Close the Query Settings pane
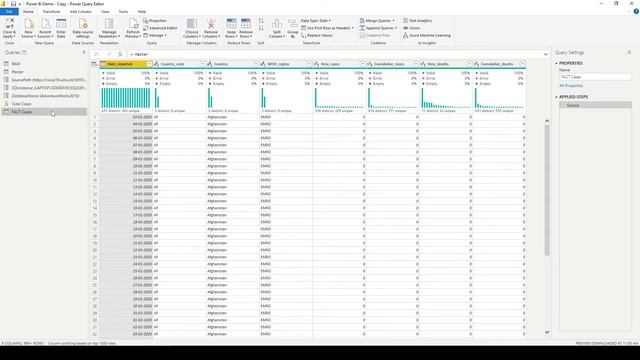 click(x=629, y=53)
